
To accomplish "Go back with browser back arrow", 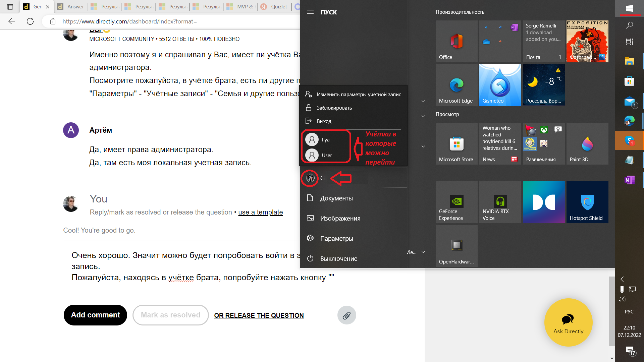I will click(12, 21).
